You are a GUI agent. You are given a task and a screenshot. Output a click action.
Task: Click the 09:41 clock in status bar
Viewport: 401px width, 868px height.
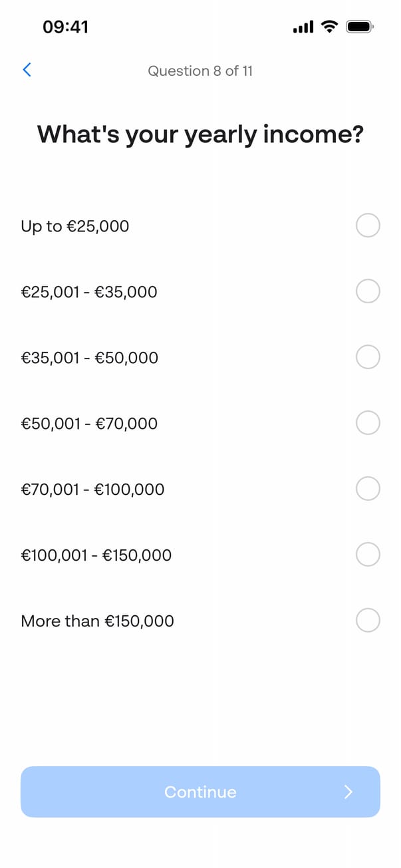point(65,27)
